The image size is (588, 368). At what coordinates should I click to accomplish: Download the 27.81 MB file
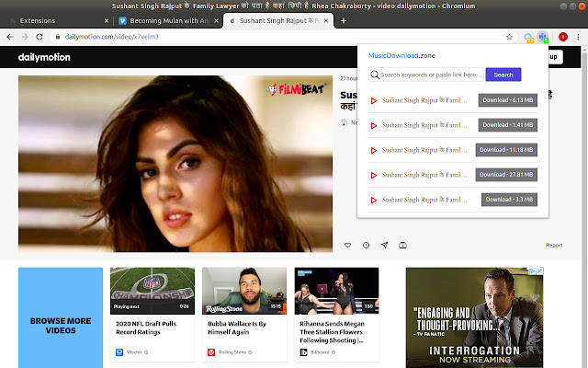click(506, 174)
